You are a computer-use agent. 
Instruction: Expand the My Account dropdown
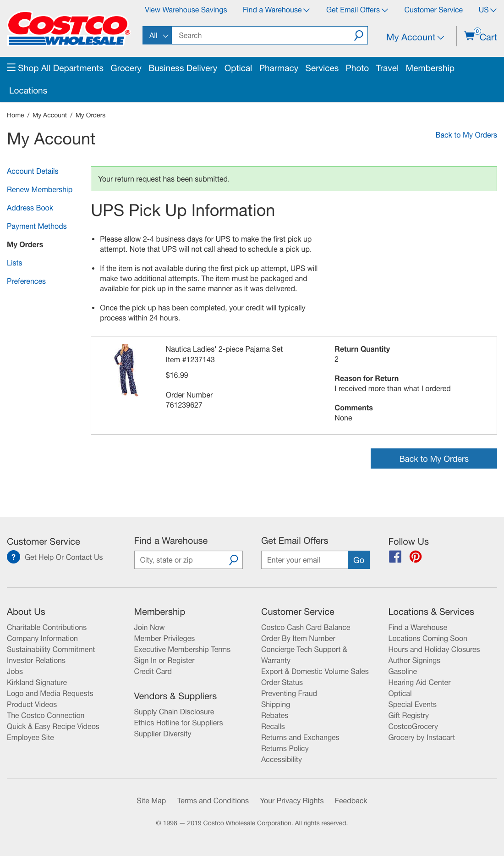coord(414,37)
